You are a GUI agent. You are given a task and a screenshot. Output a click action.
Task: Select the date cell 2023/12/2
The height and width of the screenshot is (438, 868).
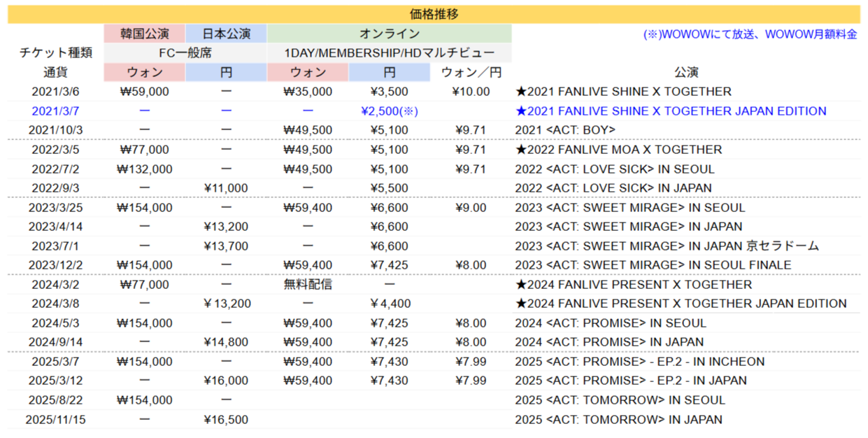click(56, 265)
